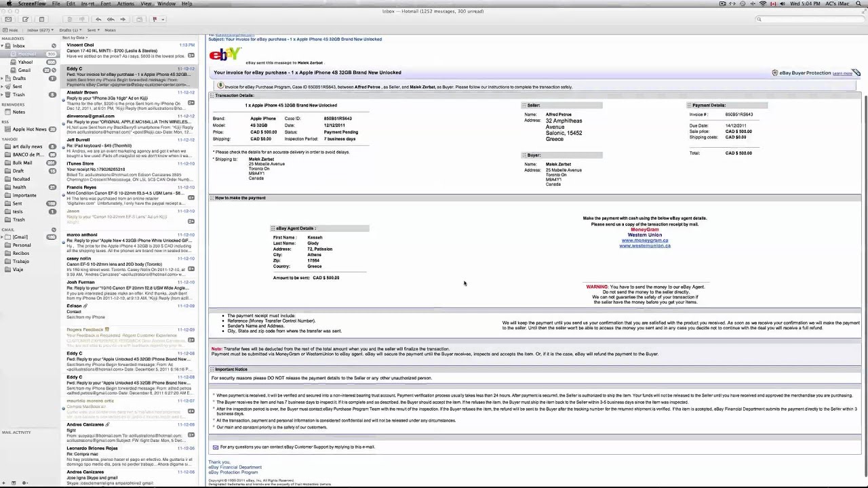This screenshot has width=868, height=488.
Task: Open the Font menu
Action: pyautogui.click(x=106, y=3)
